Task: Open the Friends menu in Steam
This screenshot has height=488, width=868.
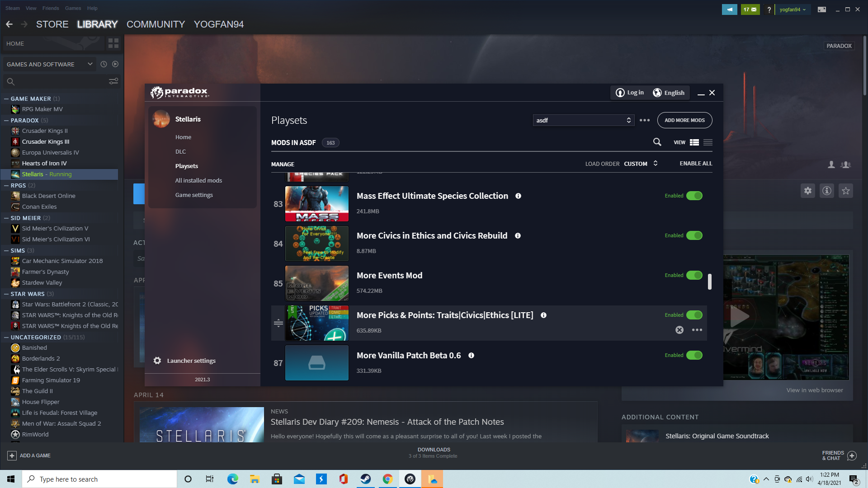Action: coord(51,8)
